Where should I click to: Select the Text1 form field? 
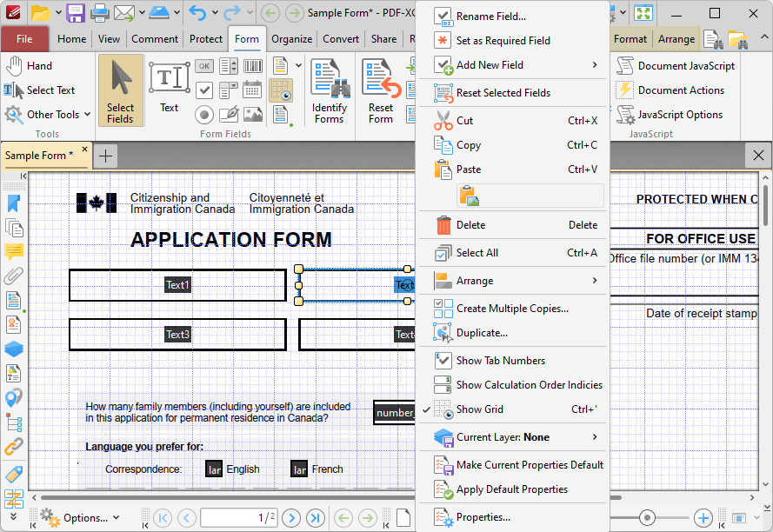(x=177, y=285)
